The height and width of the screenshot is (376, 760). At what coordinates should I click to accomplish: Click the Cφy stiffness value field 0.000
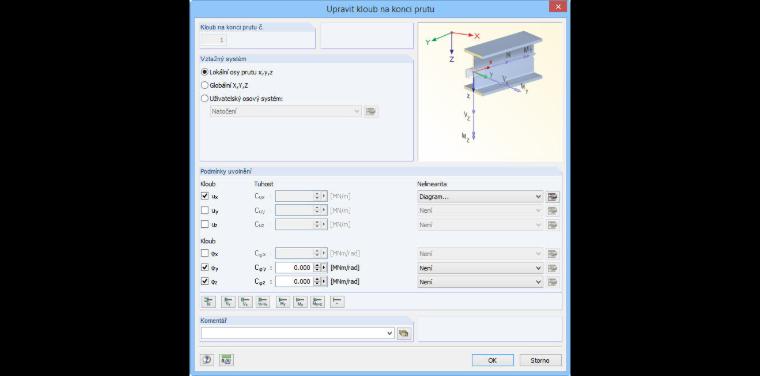294,267
